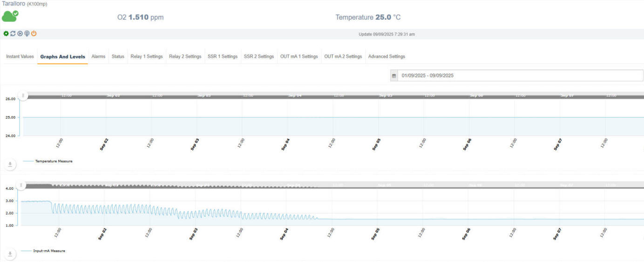Click the green settings gear icon
The height and width of the screenshot is (262, 644).
6,34
